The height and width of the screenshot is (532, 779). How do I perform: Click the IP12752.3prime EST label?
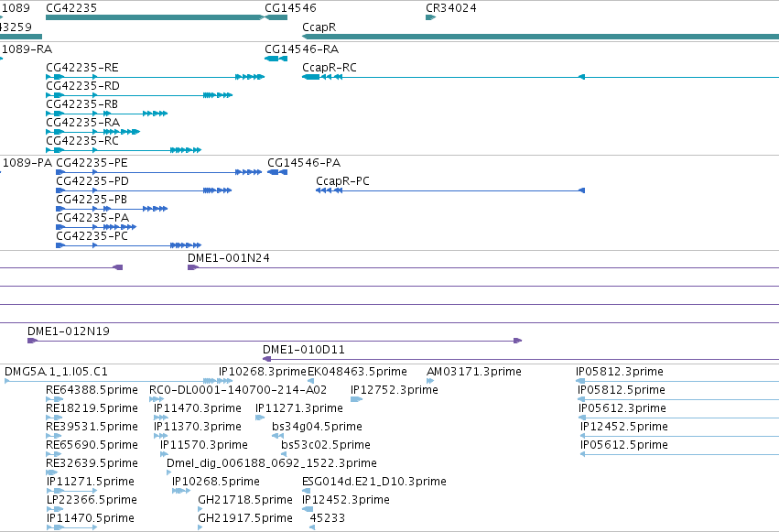pyautogui.click(x=395, y=390)
